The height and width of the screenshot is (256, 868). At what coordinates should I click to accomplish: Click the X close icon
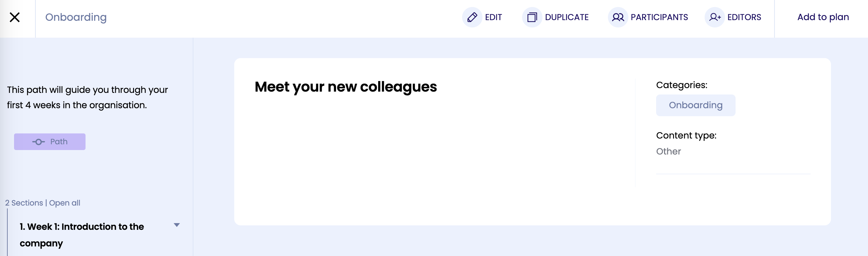coord(14,17)
